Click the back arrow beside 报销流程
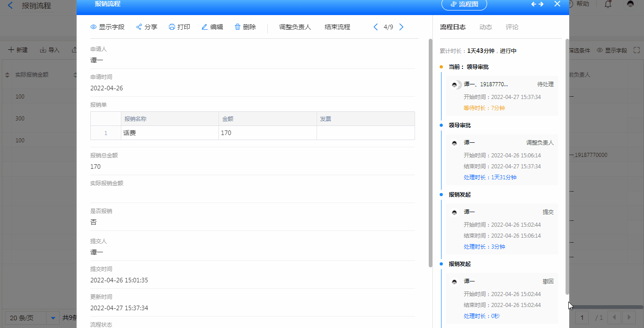Viewport: 644px width, 328px height. [10, 6]
